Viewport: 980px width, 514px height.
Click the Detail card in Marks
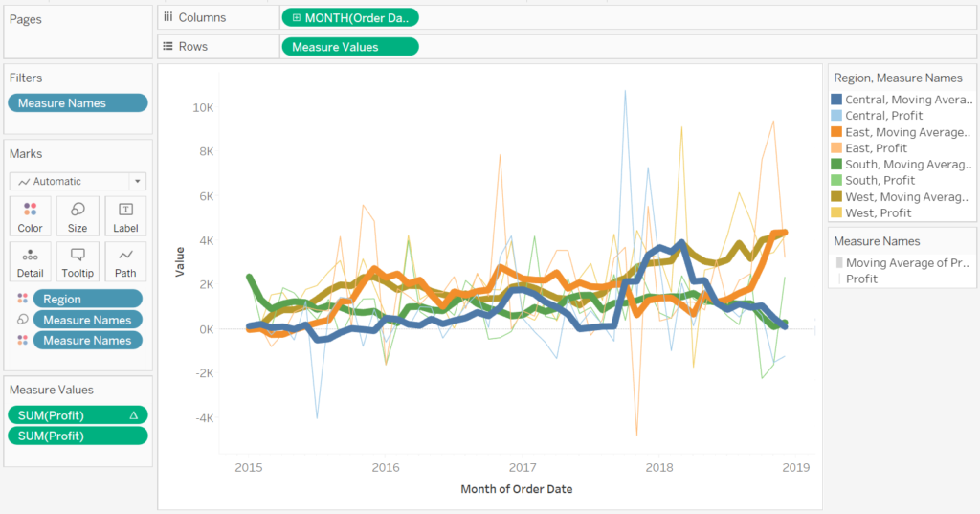(30, 261)
